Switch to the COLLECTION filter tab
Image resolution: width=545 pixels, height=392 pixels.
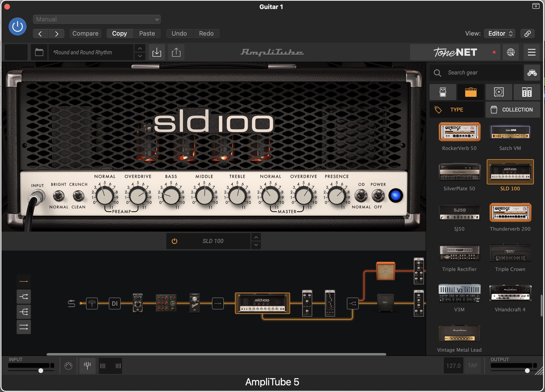point(513,110)
